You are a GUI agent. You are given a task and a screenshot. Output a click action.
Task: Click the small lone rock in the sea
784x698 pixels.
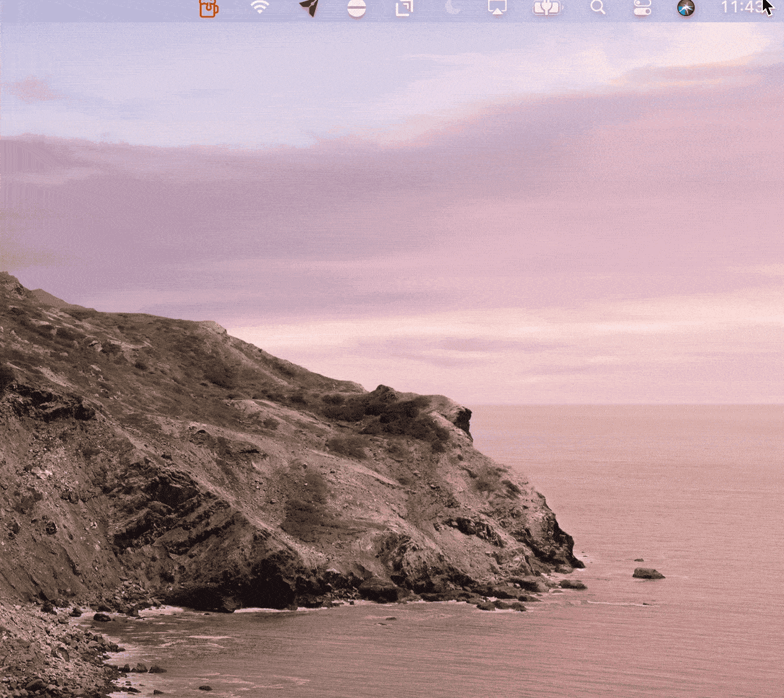pos(648,573)
